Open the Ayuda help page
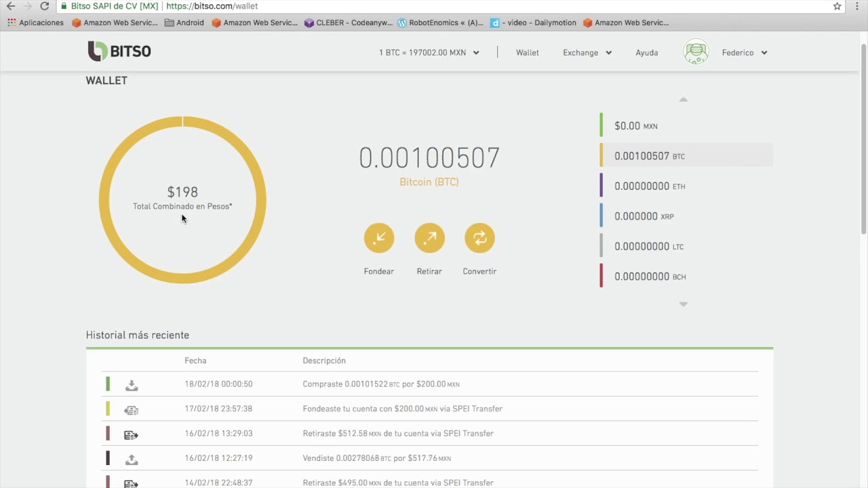 [647, 52]
